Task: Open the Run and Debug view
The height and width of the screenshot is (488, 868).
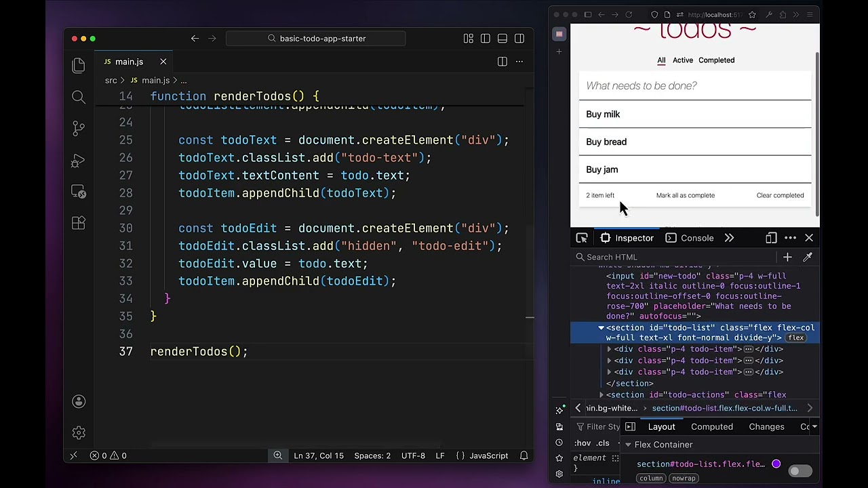Action: pos(79,161)
